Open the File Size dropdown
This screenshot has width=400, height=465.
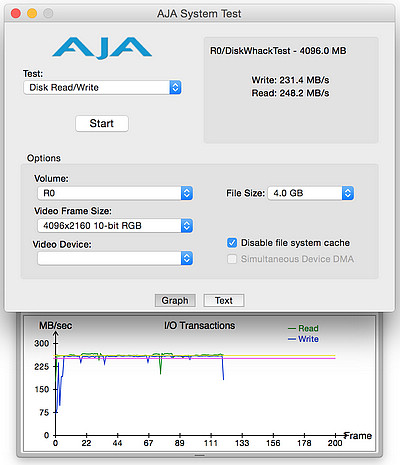311,193
